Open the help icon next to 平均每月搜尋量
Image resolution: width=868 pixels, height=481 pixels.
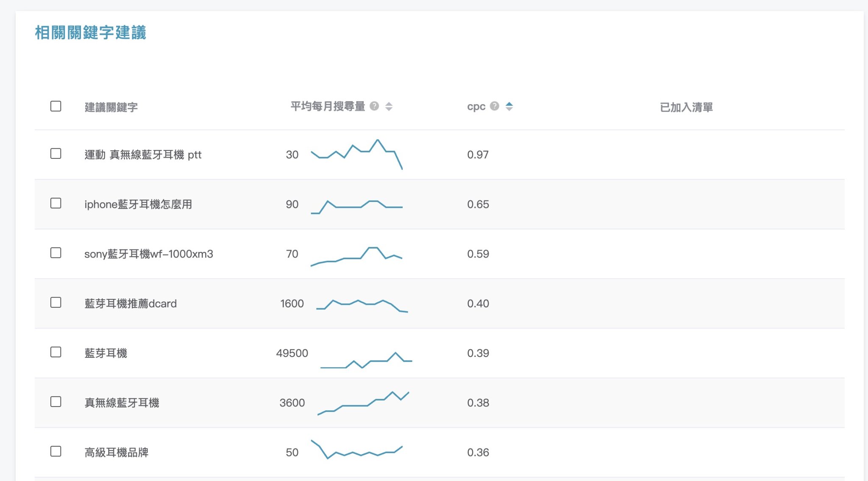tap(374, 106)
